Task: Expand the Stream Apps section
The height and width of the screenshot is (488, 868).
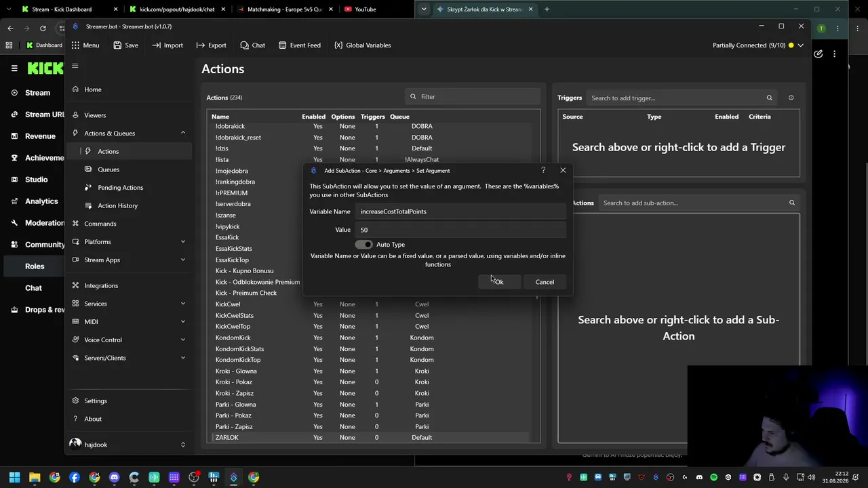Action: [x=182, y=260]
